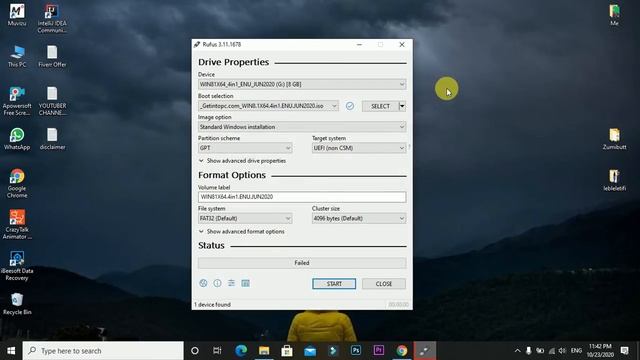Screen dimensions: 640x360
Task: Open Mail app from taskbar
Action: tap(310, 351)
